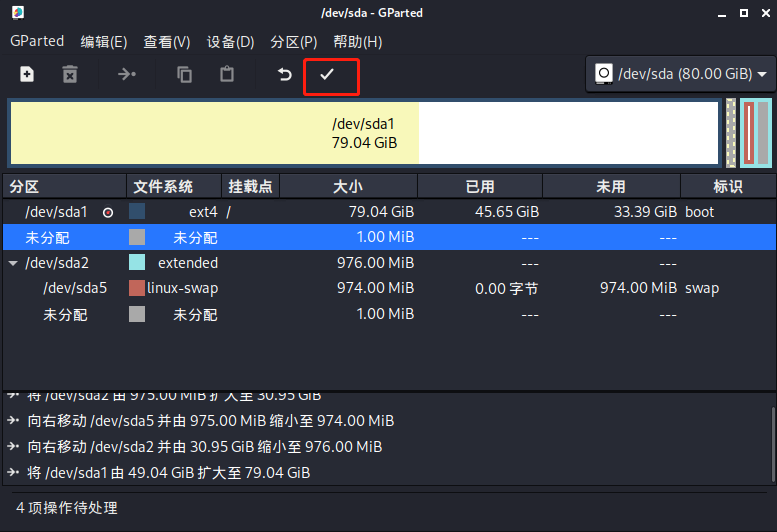
Task: Sort by the 已用 column header
Action: pyautogui.click(x=480, y=186)
